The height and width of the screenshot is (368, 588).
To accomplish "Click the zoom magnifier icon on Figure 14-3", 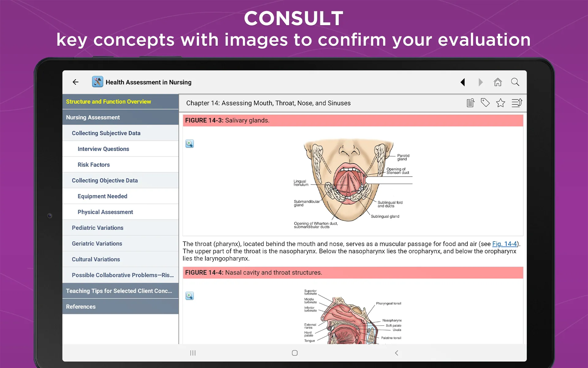I will click(x=190, y=143).
